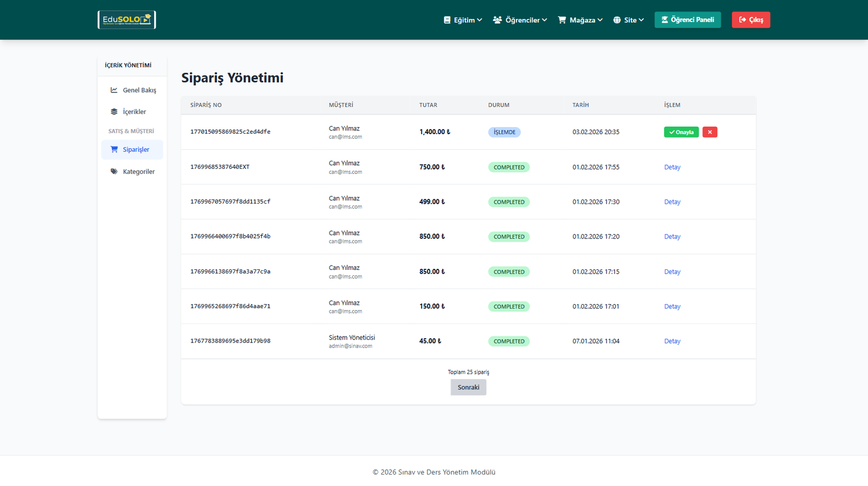Screen dimensions: 868x486
Task: Click the shopping cart icon beside Siparişler
Action: [114, 149]
